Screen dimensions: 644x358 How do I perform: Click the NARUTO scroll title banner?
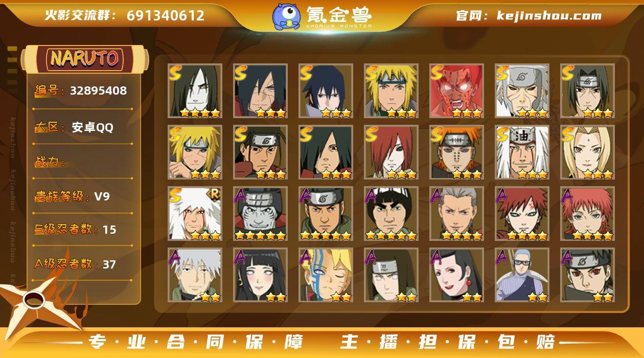click(x=85, y=59)
